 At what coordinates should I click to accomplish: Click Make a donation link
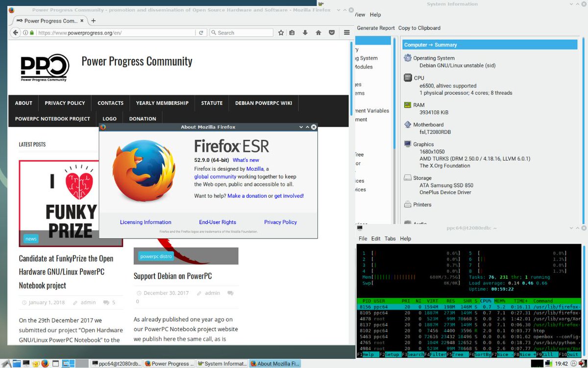click(247, 196)
